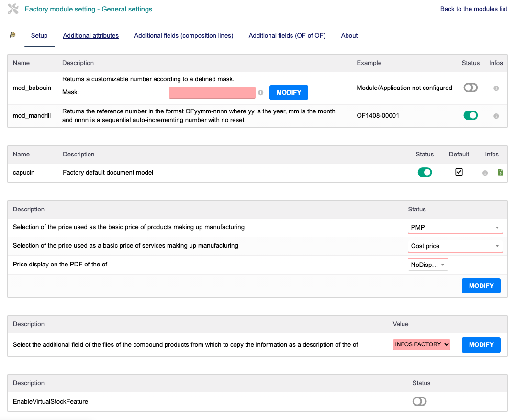Turn on EnableVirtualStockFeature switch
Image resolution: width=515 pixels, height=420 pixels.
tap(419, 401)
